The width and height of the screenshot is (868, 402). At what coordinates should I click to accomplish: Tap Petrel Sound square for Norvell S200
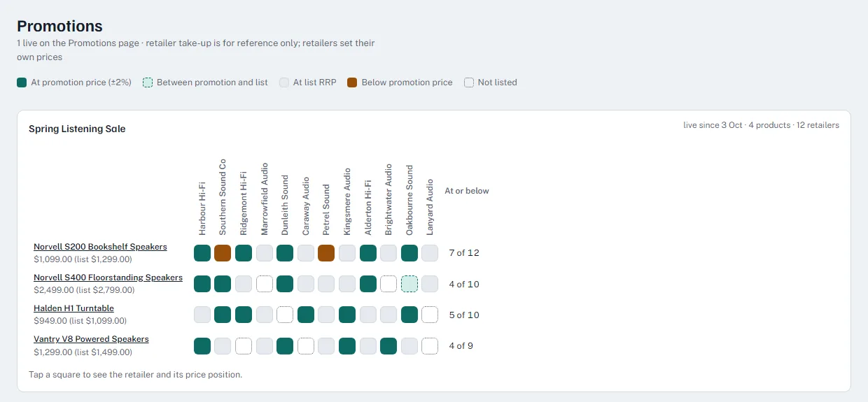pos(326,253)
